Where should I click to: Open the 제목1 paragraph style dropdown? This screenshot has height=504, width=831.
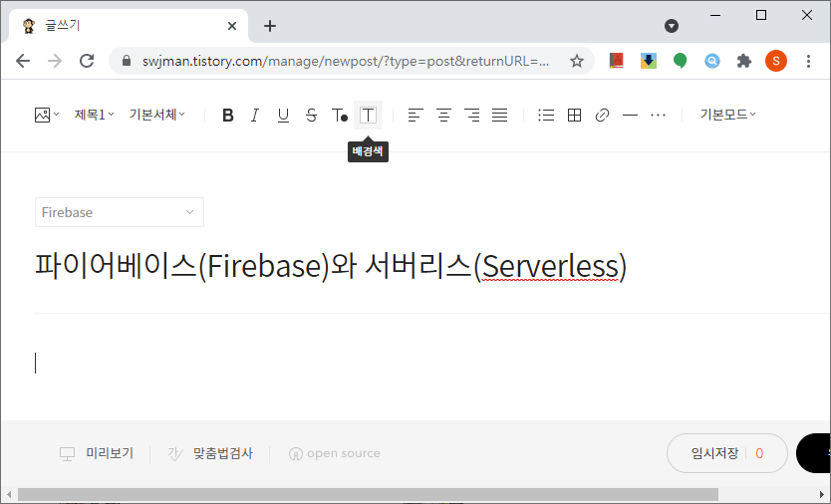click(94, 115)
